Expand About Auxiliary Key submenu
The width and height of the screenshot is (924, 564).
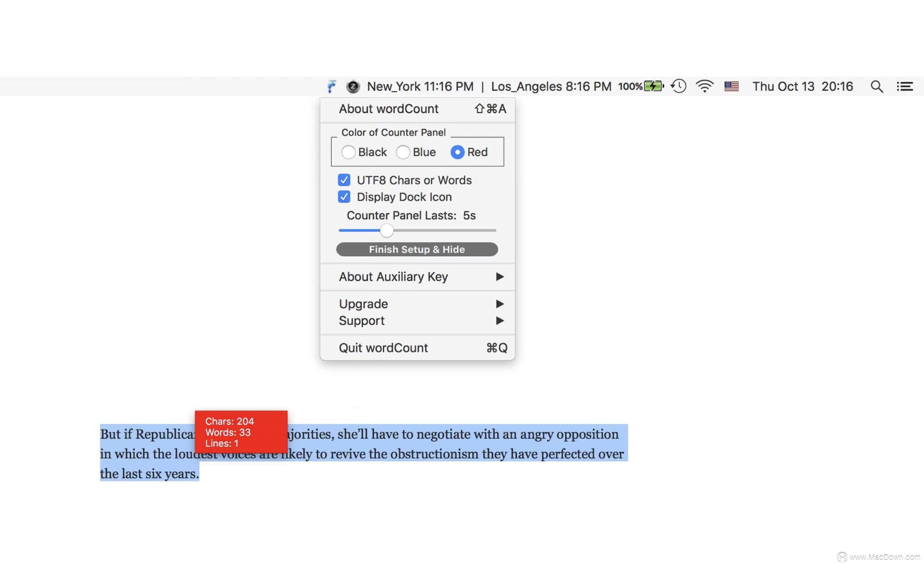coord(417,277)
